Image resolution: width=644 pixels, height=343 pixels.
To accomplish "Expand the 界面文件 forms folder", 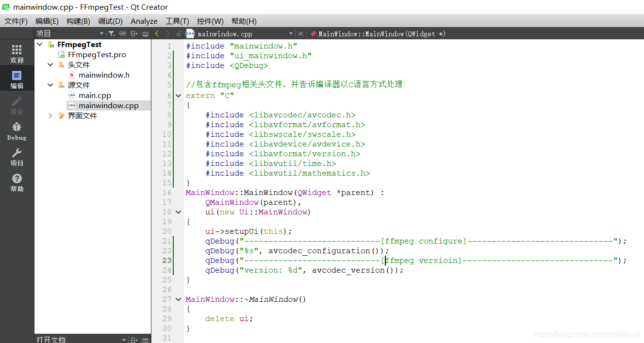I will 50,115.
